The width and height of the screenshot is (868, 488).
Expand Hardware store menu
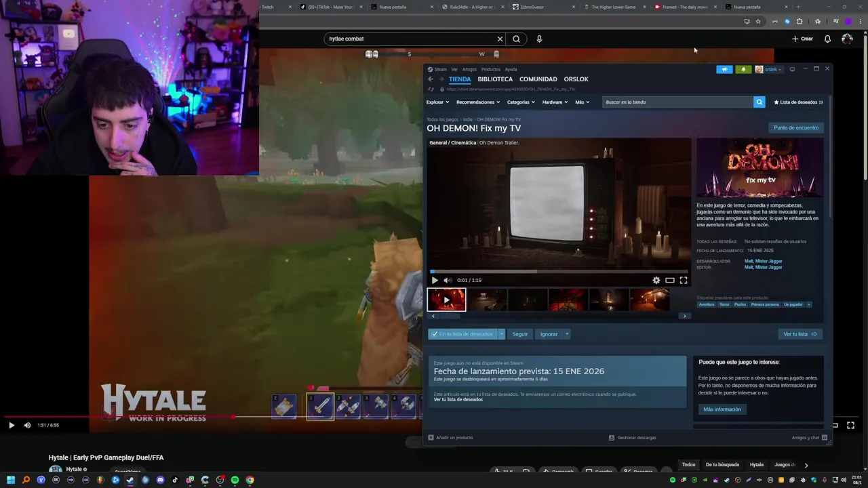click(x=555, y=102)
